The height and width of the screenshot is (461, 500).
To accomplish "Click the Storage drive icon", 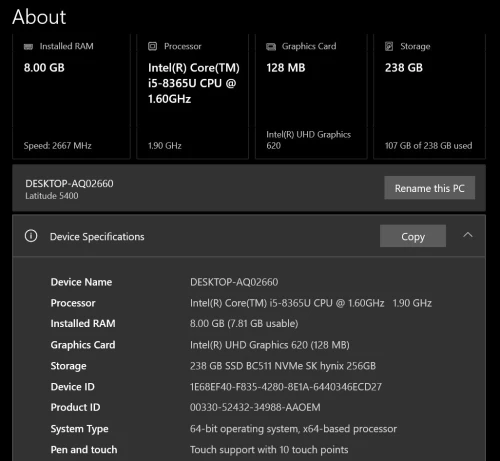I will pos(389,46).
